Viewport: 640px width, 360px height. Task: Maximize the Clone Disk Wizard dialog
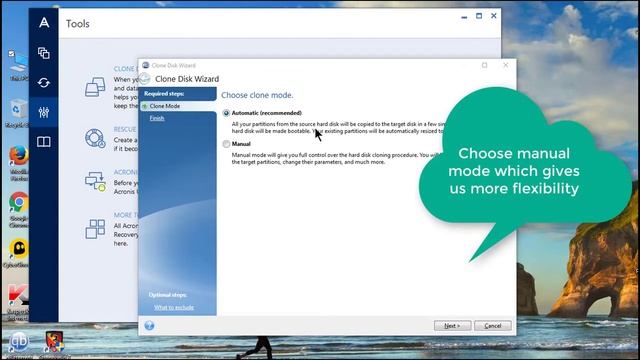click(x=484, y=65)
